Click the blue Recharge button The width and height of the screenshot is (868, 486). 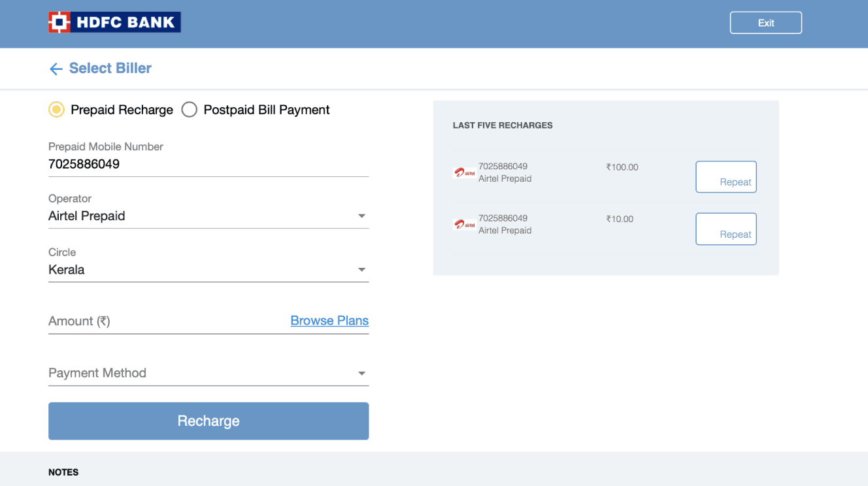point(209,421)
